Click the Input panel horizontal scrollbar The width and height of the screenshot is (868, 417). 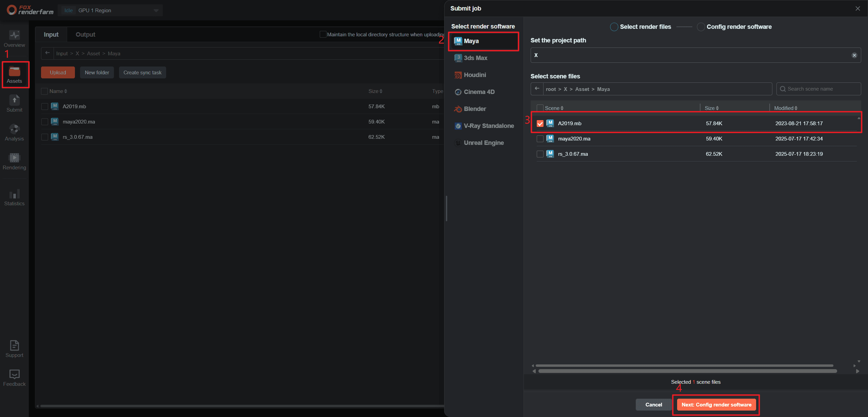[242, 406]
